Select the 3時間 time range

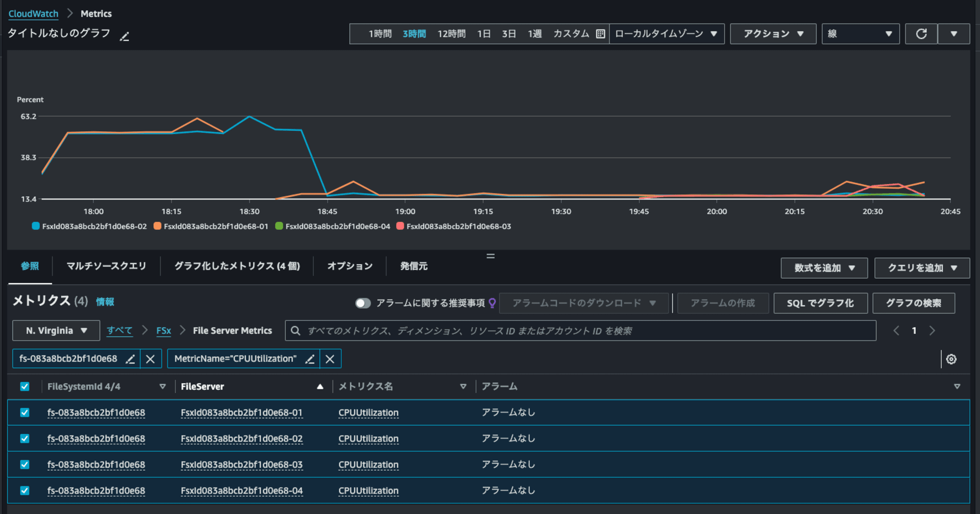point(415,34)
